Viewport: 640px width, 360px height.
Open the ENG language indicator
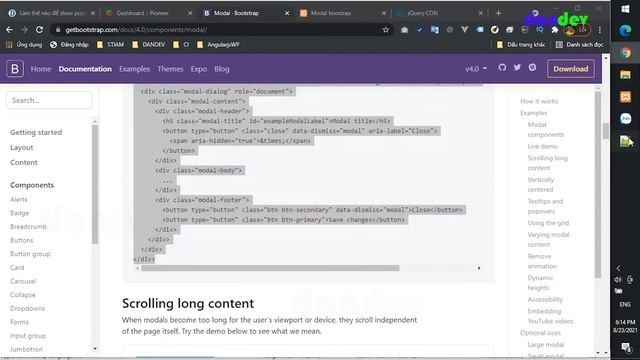[625, 304]
